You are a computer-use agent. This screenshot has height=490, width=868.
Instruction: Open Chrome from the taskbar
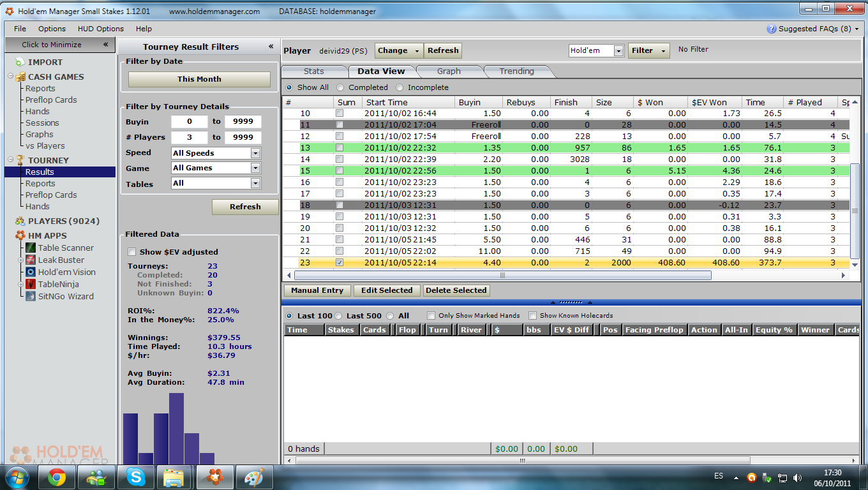[x=57, y=477]
